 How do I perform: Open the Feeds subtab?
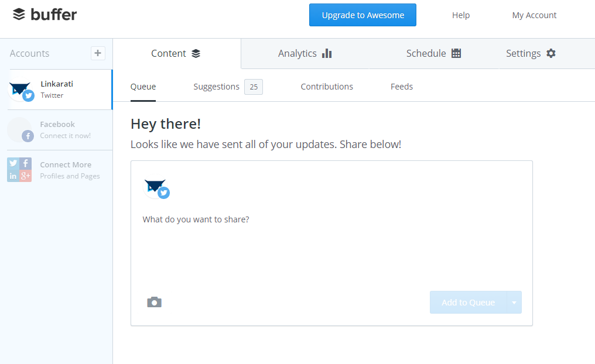402,87
